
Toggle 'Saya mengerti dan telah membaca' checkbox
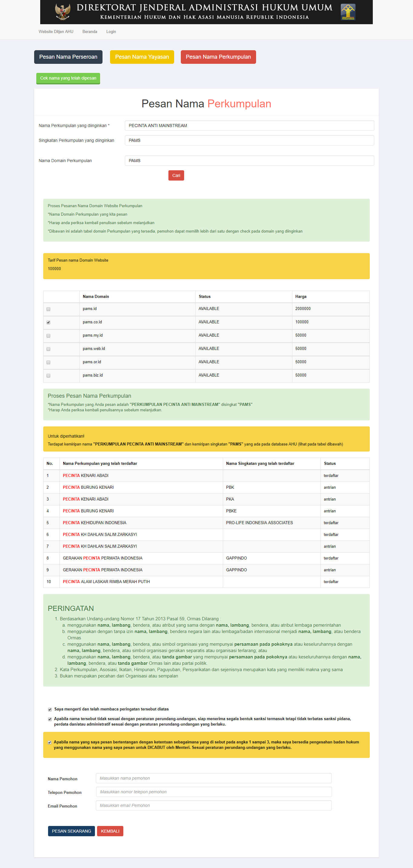pyautogui.click(x=50, y=709)
